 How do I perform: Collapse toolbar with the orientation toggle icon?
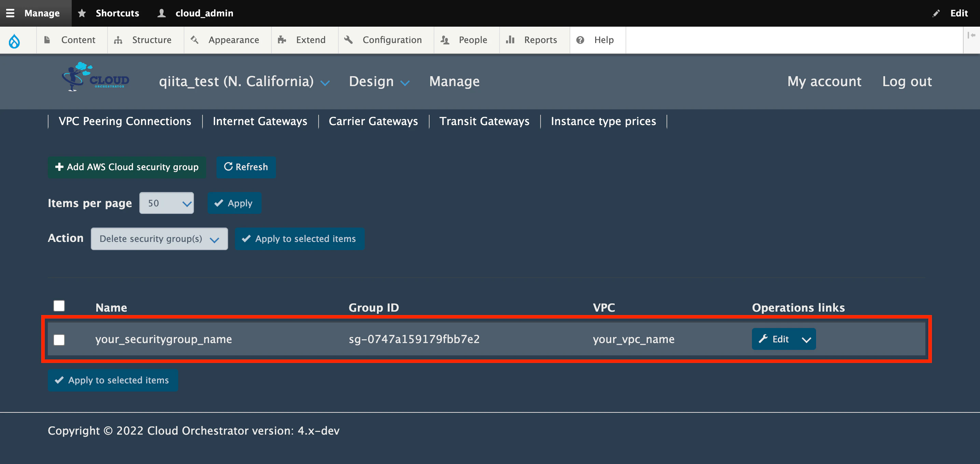(971, 35)
